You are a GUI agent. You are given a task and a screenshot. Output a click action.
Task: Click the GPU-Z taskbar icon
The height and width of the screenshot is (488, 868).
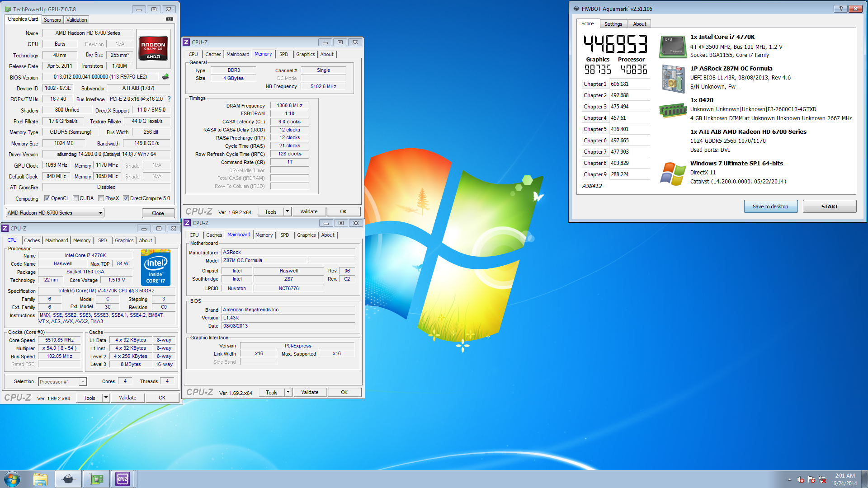[x=96, y=479]
